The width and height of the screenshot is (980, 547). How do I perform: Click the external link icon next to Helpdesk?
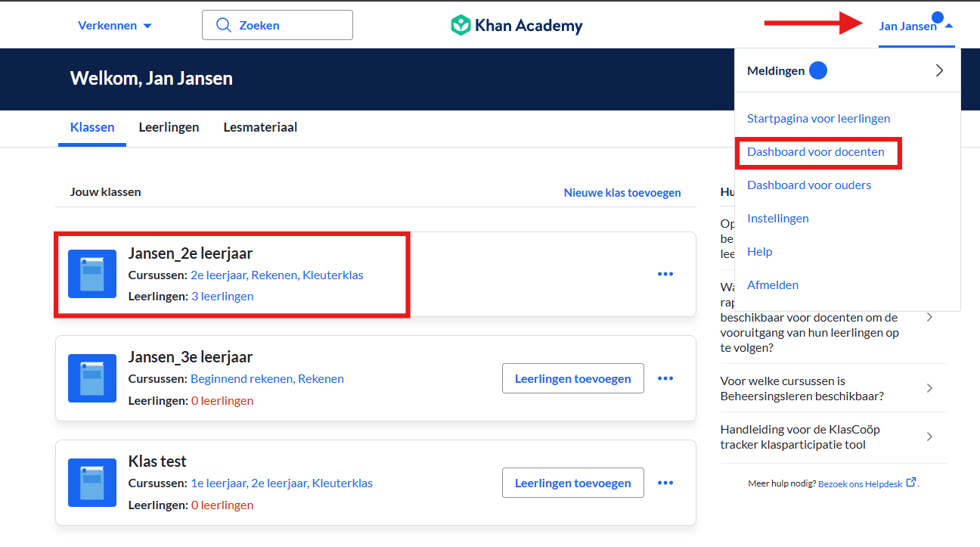tap(911, 482)
